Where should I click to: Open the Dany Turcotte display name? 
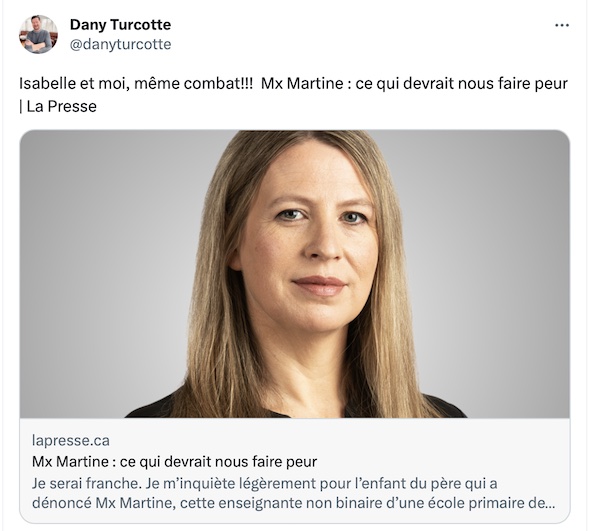pos(120,25)
